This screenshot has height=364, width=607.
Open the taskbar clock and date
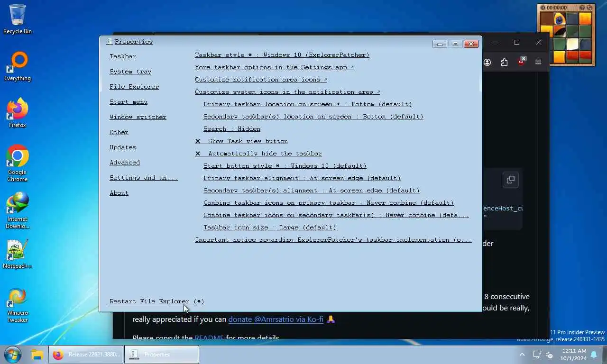574,355
